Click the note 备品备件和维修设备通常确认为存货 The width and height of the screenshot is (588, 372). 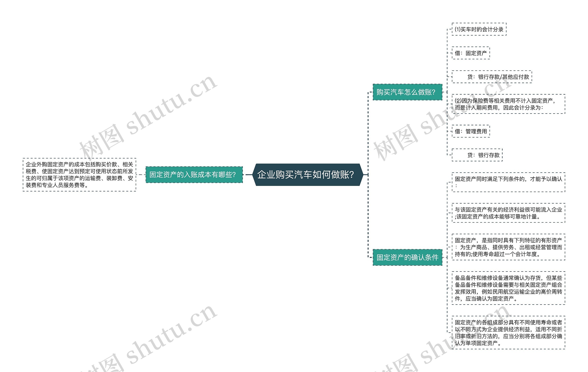[508, 288]
